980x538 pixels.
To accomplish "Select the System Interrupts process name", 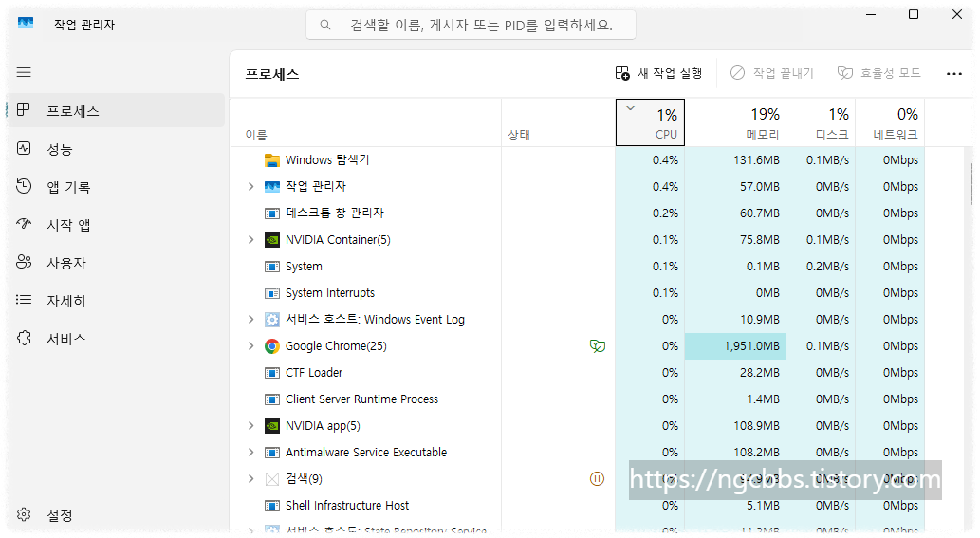I will [x=330, y=292].
